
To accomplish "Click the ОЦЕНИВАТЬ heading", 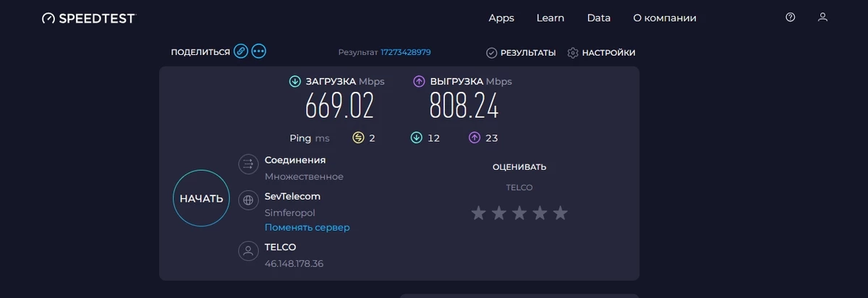I will pyautogui.click(x=519, y=167).
